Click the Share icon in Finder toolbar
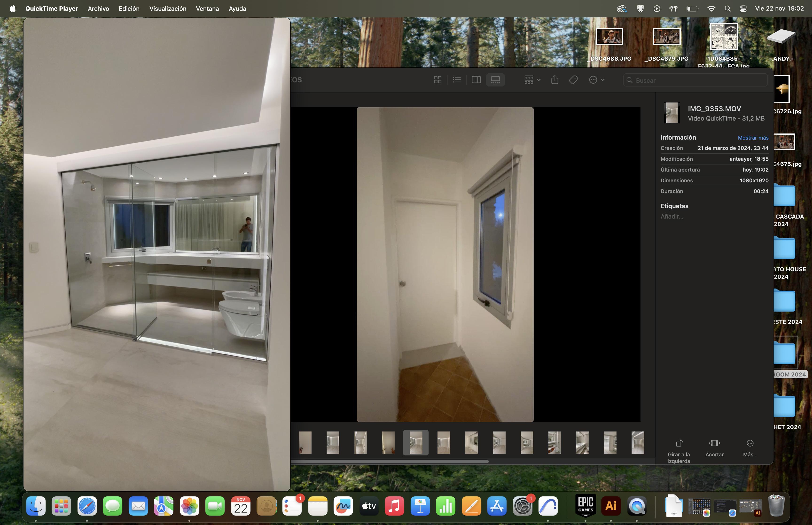 (555, 80)
